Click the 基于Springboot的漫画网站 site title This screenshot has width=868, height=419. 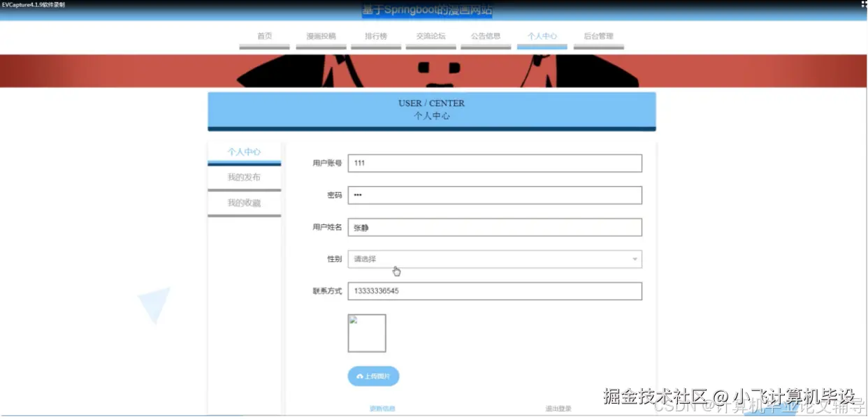tap(427, 10)
